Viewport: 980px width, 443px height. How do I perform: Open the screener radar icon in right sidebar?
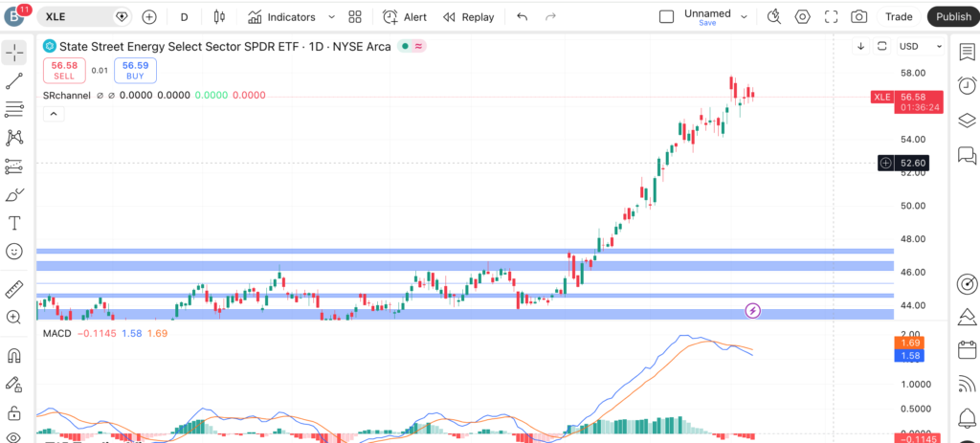967,284
